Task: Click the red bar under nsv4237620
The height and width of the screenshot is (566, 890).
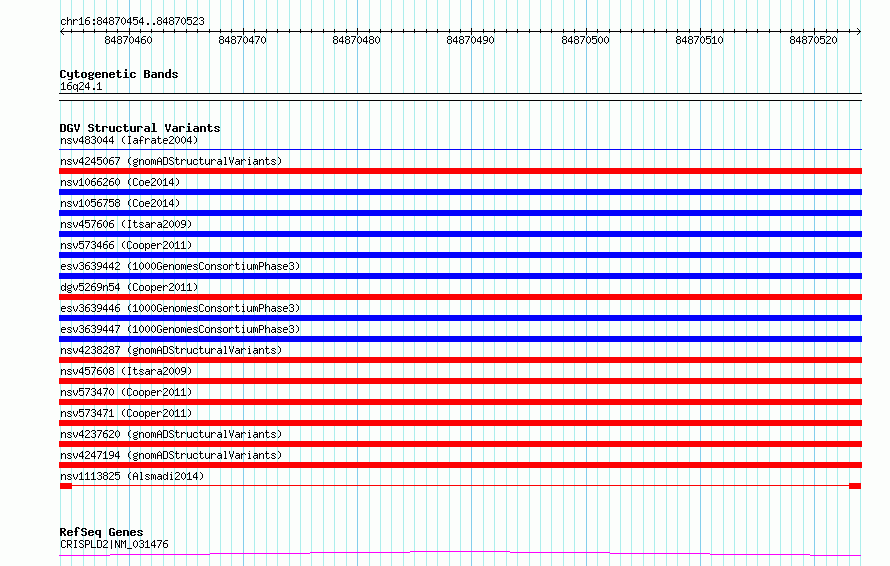Action: [460, 444]
